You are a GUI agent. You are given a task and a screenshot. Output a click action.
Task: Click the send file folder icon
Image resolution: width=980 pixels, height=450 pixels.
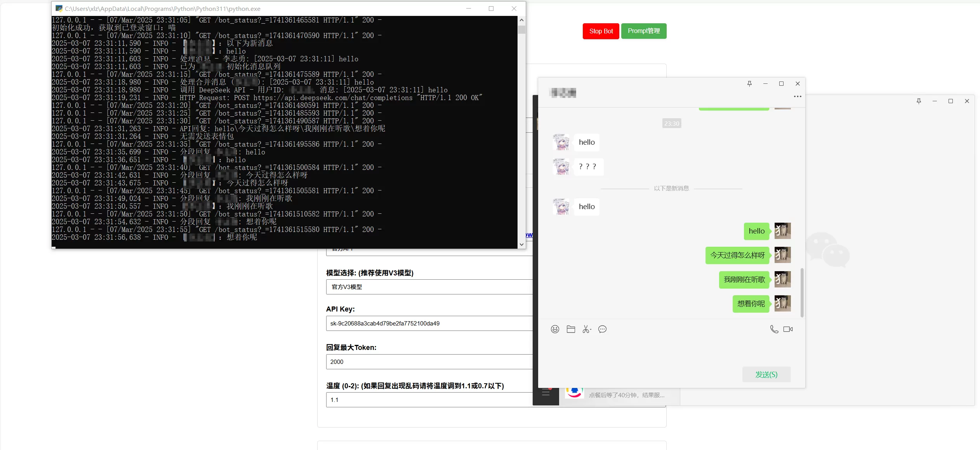coord(571,329)
